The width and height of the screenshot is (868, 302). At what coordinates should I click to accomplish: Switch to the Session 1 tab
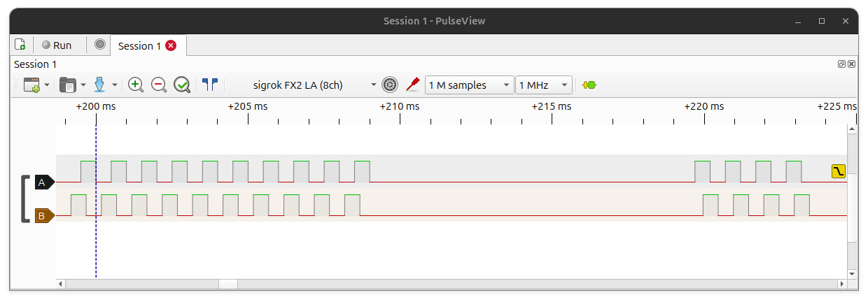[139, 45]
